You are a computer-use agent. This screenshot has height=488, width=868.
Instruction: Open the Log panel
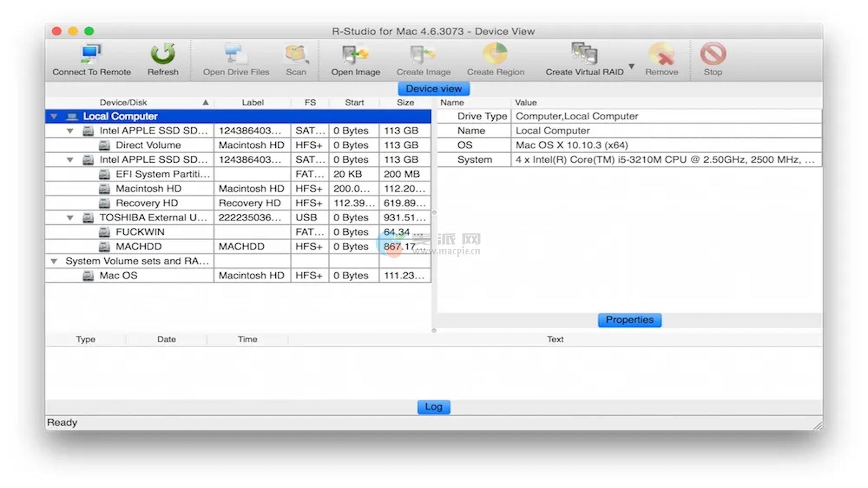tap(433, 407)
